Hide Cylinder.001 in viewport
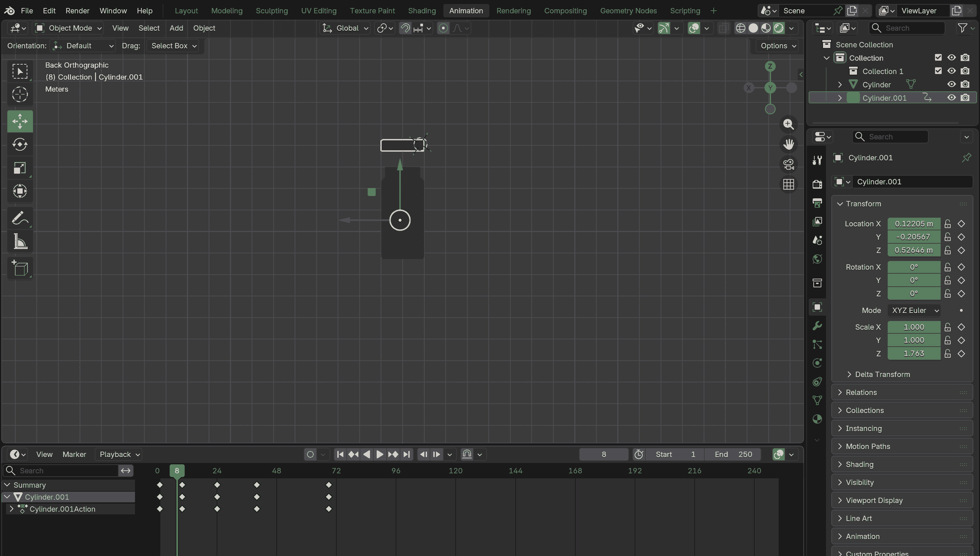The height and width of the screenshot is (556, 980). click(x=951, y=98)
